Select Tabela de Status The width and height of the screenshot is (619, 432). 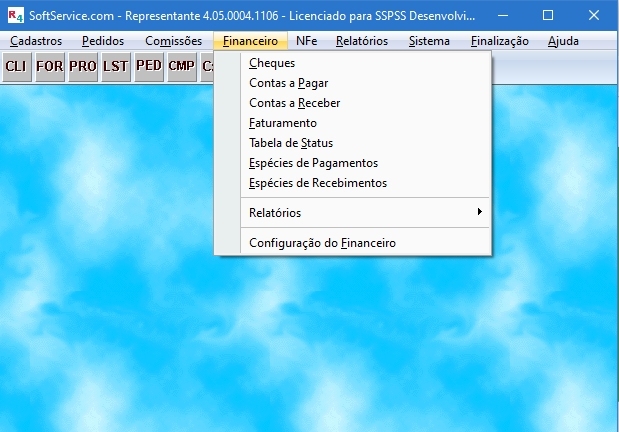(290, 143)
